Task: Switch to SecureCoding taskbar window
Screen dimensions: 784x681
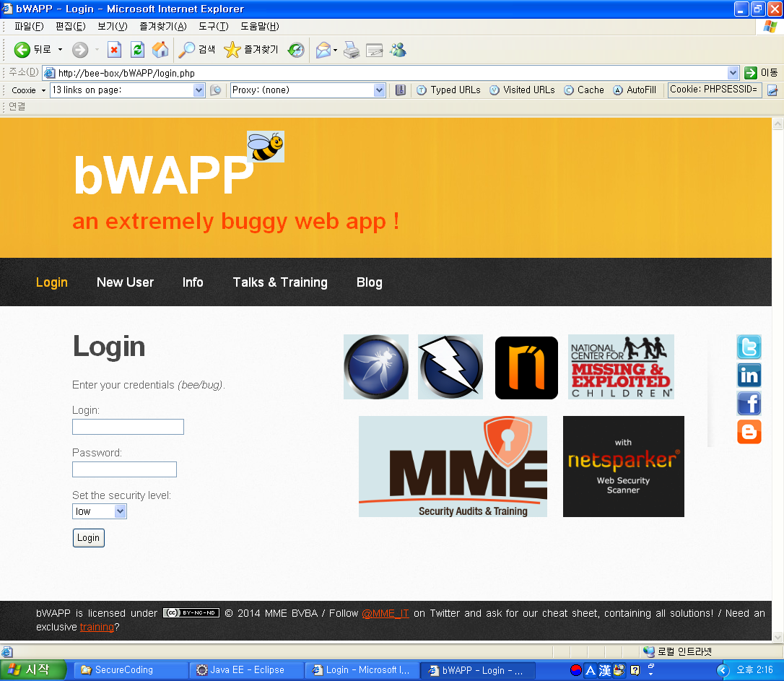Action: pos(131,670)
